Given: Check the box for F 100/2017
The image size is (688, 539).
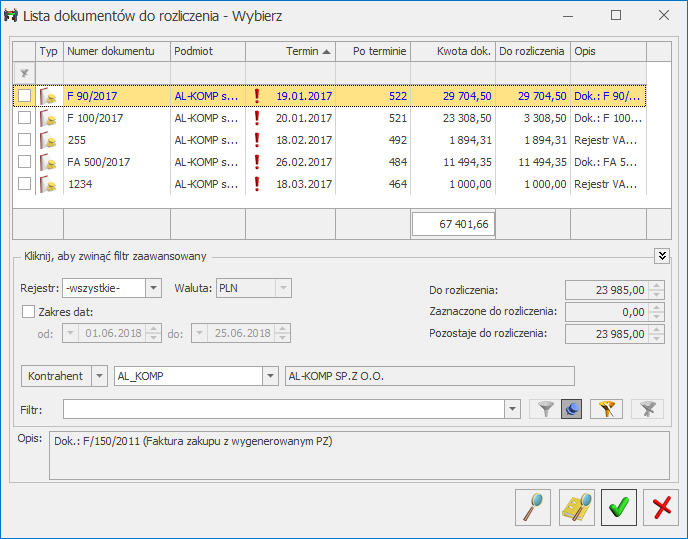Looking at the screenshot, I should (x=25, y=118).
